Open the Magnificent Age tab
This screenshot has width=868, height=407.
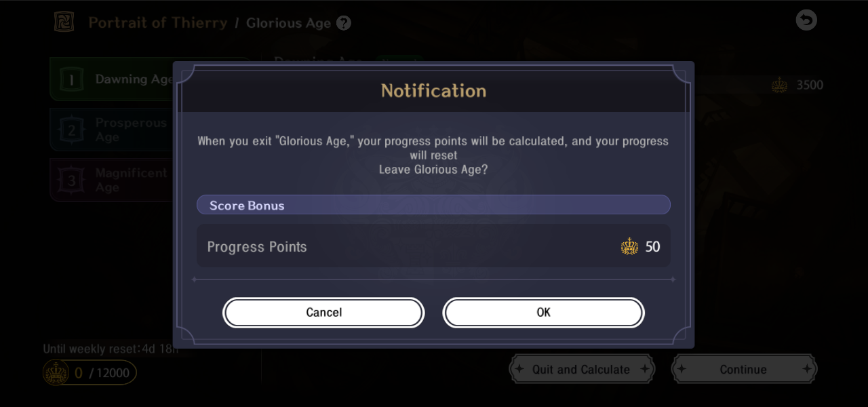(129, 180)
